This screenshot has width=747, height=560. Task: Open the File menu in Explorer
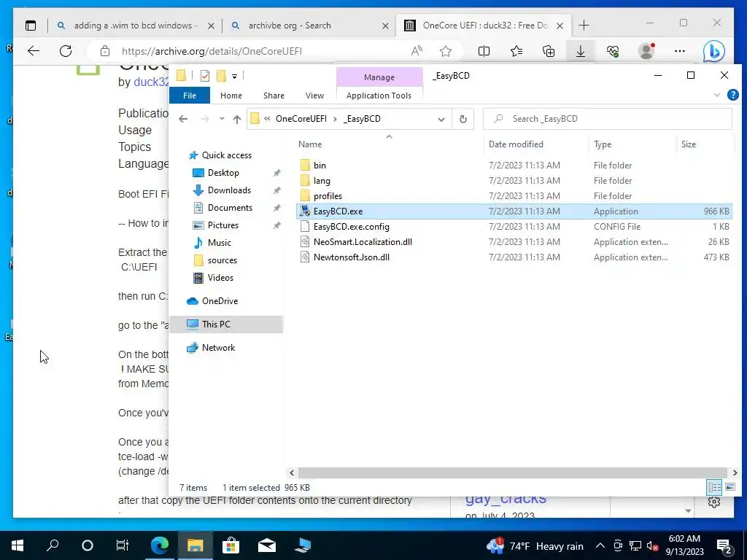190,96
